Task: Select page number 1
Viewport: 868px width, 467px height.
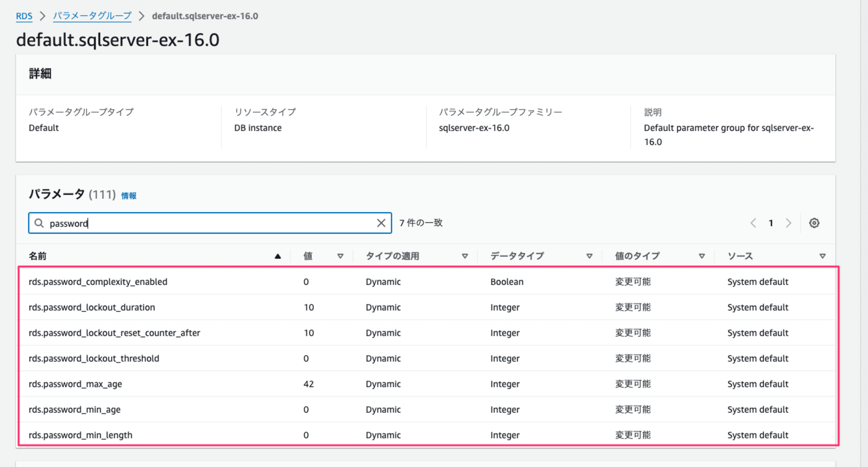Action: pyautogui.click(x=771, y=223)
